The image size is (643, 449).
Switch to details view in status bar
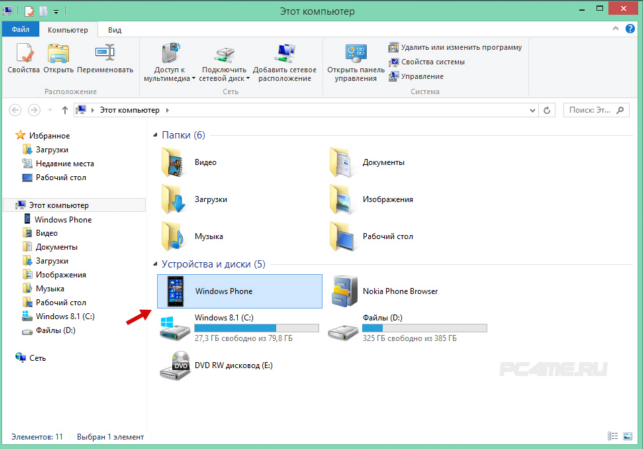coord(613,436)
